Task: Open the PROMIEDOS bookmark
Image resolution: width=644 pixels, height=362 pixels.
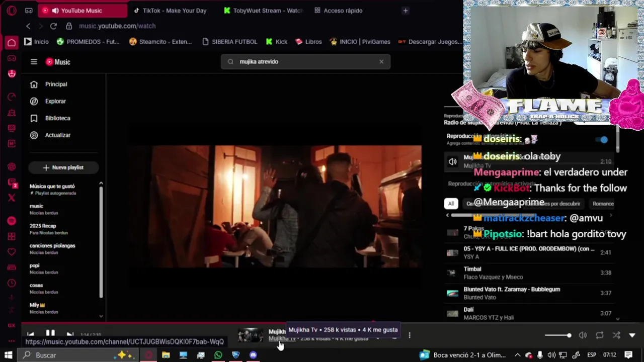Action: coord(88,42)
